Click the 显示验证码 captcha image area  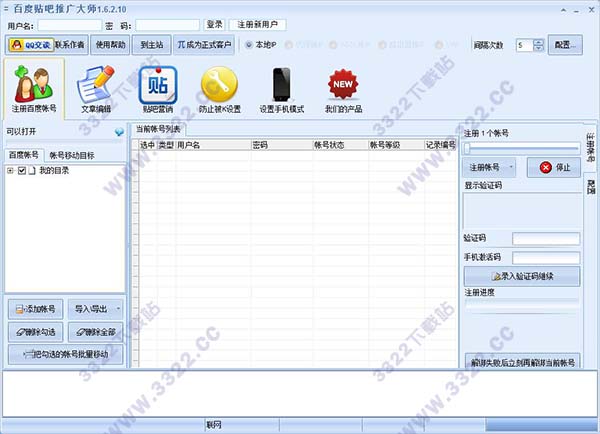[522, 211]
